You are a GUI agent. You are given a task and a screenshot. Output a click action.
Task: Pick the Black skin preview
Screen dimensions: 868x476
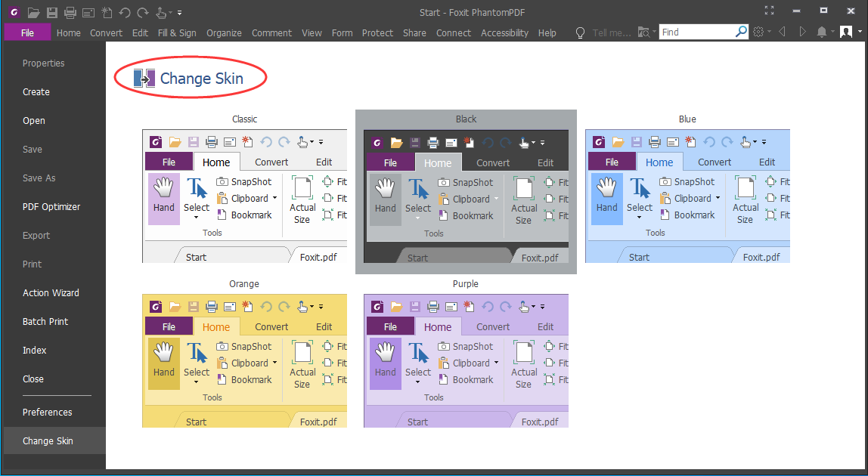coord(466,196)
